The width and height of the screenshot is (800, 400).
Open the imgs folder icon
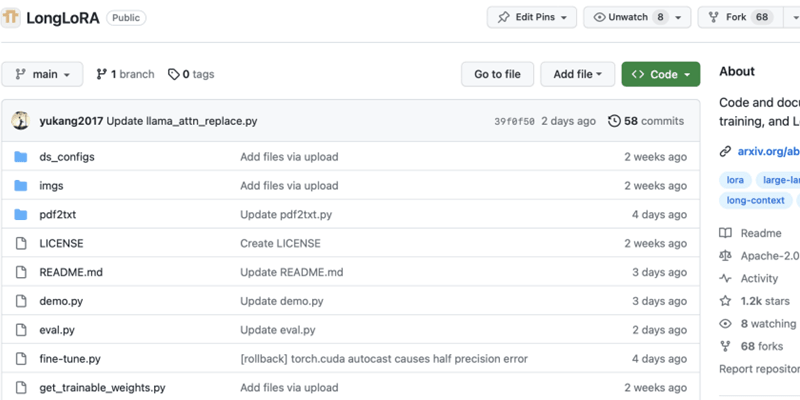(x=20, y=186)
